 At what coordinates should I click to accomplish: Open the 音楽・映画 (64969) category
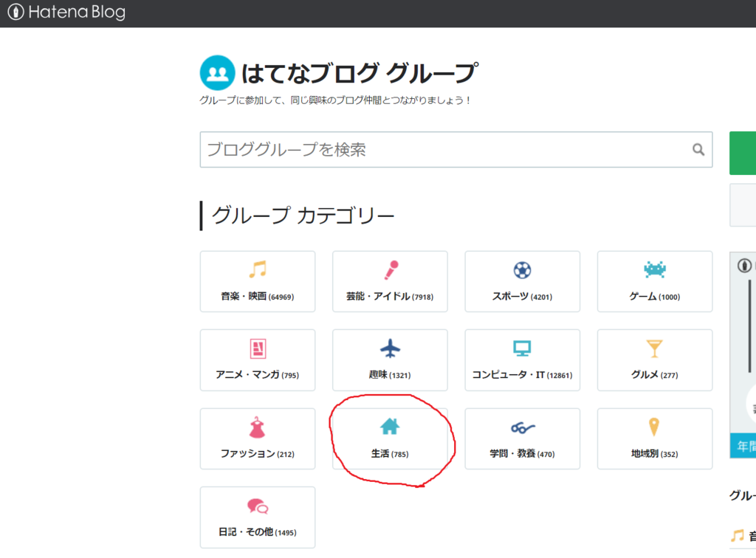click(x=258, y=281)
